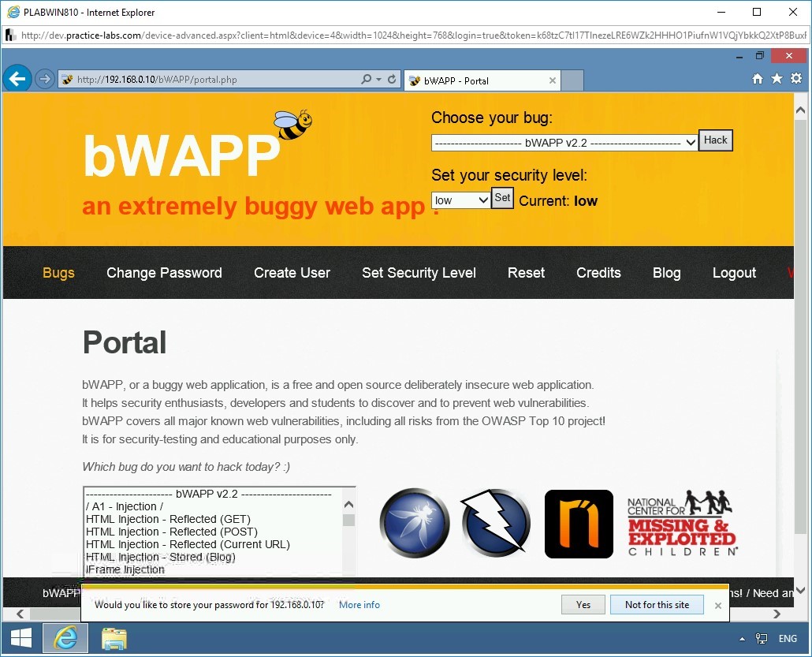Click Missing & Exploited Children logo

click(683, 524)
